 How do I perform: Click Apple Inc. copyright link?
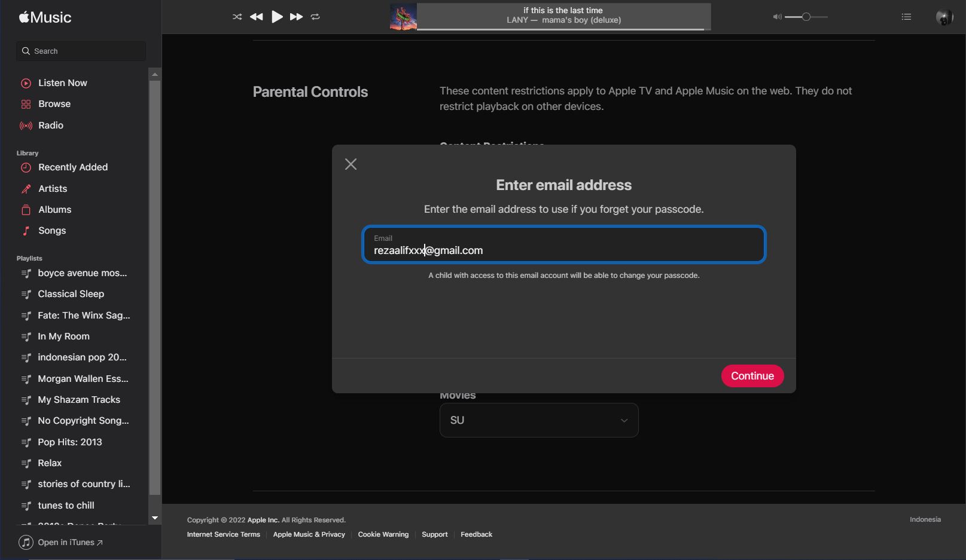point(263,520)
